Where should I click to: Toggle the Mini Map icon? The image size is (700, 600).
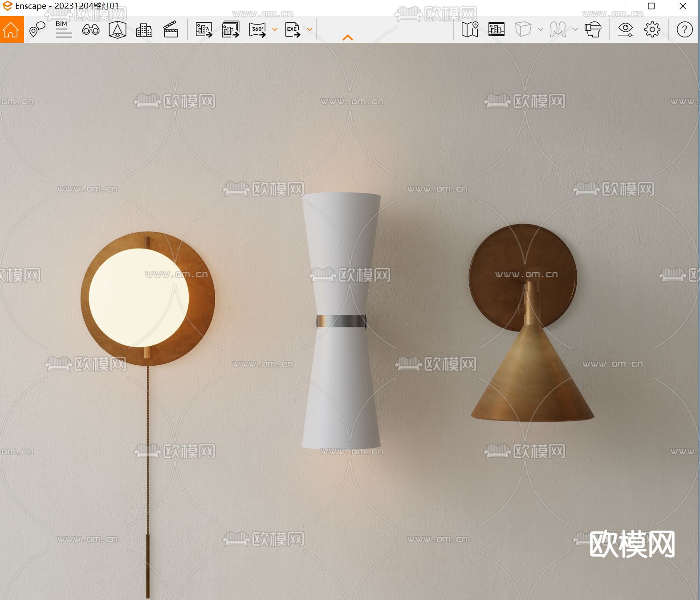470,30
